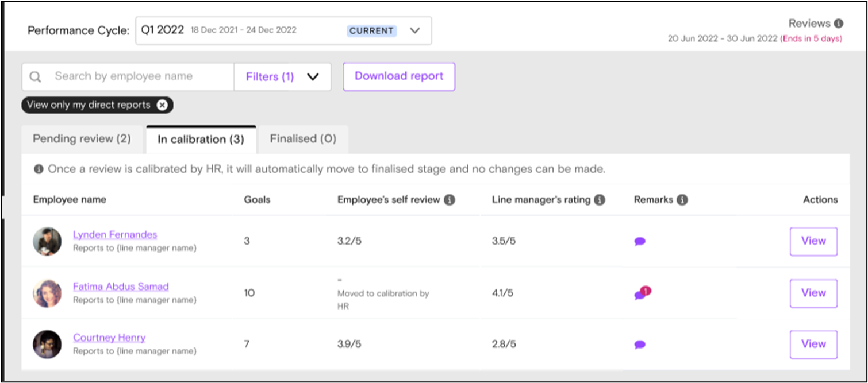
Task: Click Download report button
Action: (x=399, y=76)
